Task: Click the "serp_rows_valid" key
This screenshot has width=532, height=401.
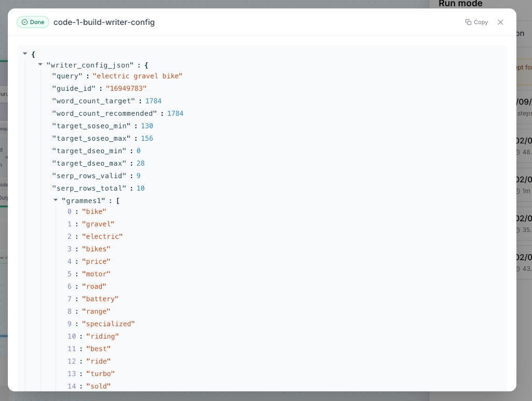Action: (89, 176)
